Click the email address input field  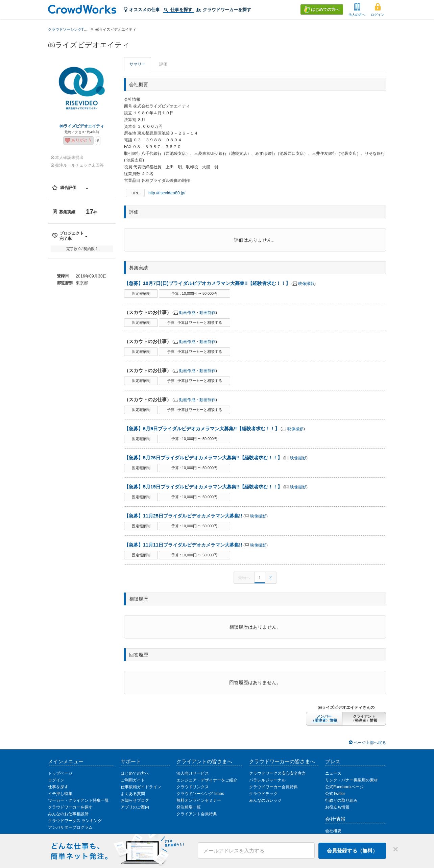pyautogui.click(x=256, y=850)
